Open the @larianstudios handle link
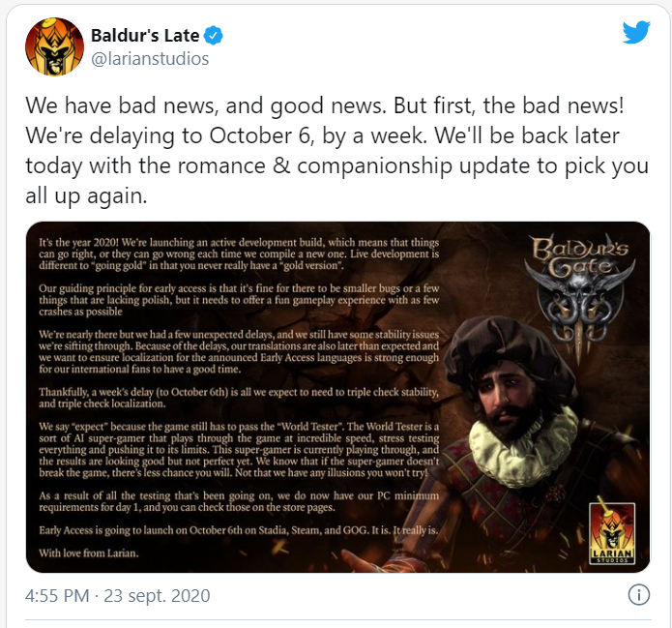Image resolution: width=672 pixels, height=628 pixels. 150,59
